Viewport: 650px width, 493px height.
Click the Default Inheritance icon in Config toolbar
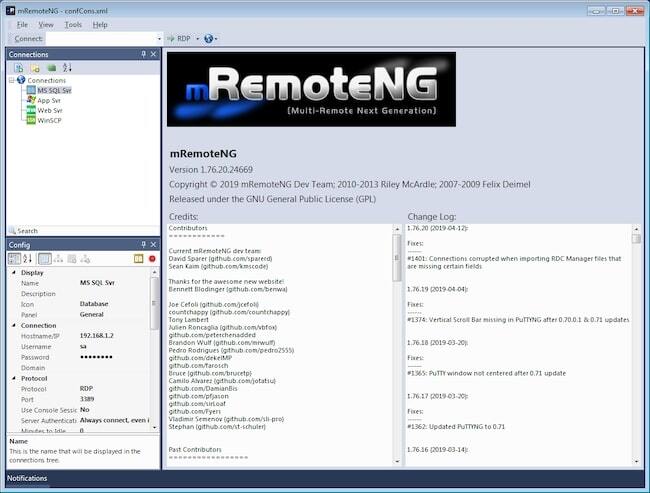[85, 259]
